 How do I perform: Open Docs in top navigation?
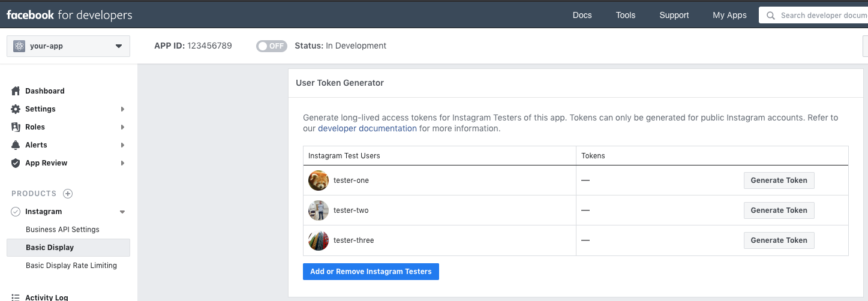pyautogui.click(x=582, y=16)
